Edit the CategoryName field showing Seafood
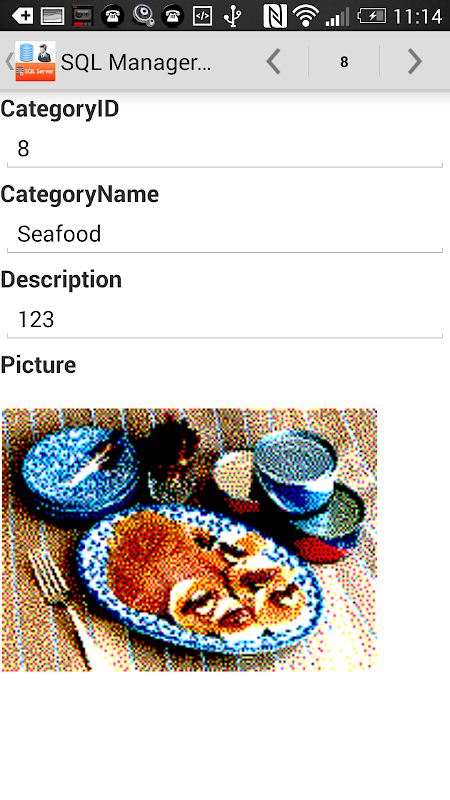The height and width of the screenshot is (800, 450). [x=224, y=235]
